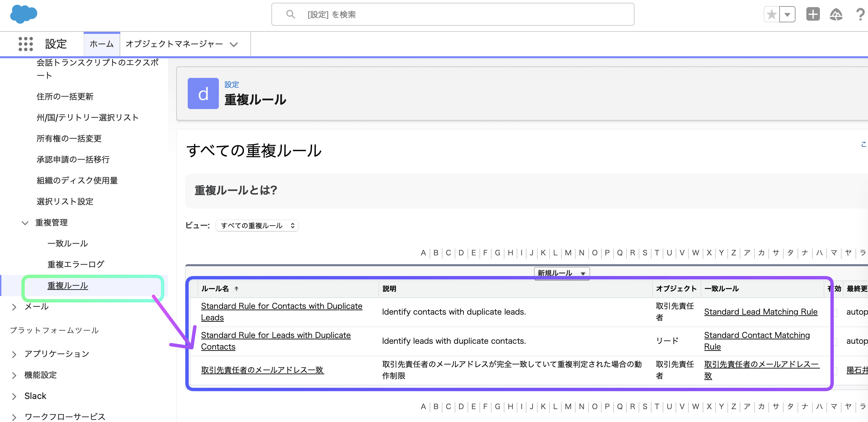Click the Salesforce cloud logo

coord(23,14)
